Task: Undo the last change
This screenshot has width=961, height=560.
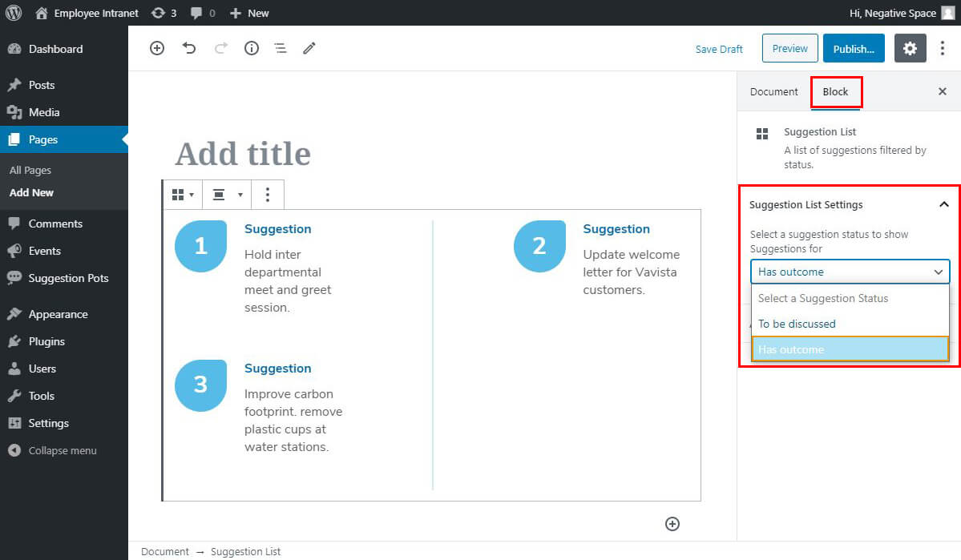Action: tap(189, 48)
